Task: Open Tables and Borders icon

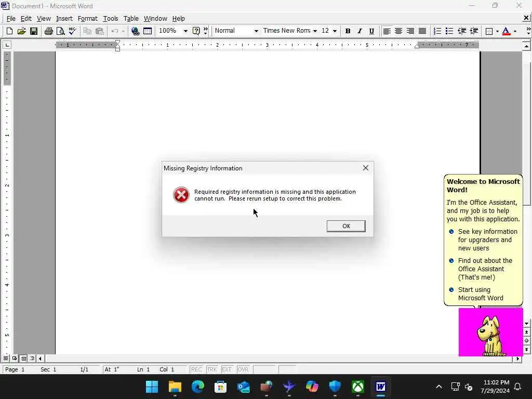Action: (147, 31)
